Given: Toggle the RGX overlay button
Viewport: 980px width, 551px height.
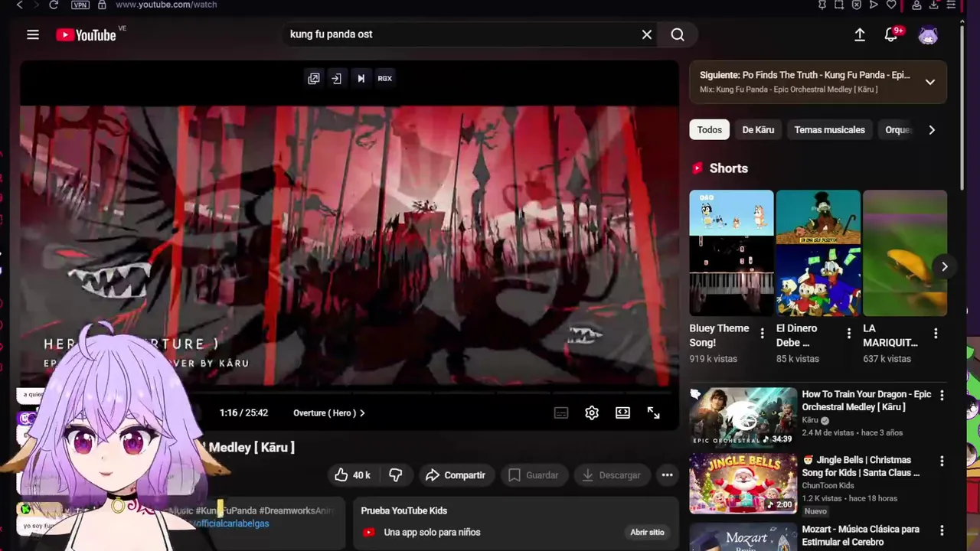Looking at the screenshot, I should point(384,78).
